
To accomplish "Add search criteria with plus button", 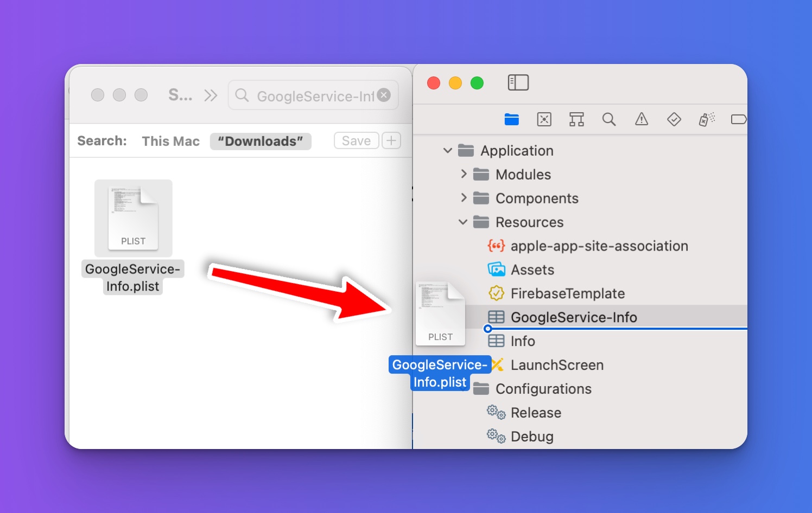I will (391, 140).
